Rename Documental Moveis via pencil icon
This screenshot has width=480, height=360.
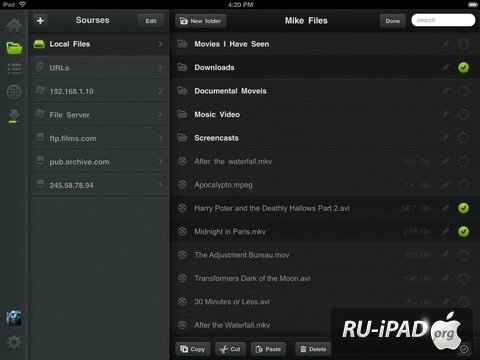(x=446, y=91)
